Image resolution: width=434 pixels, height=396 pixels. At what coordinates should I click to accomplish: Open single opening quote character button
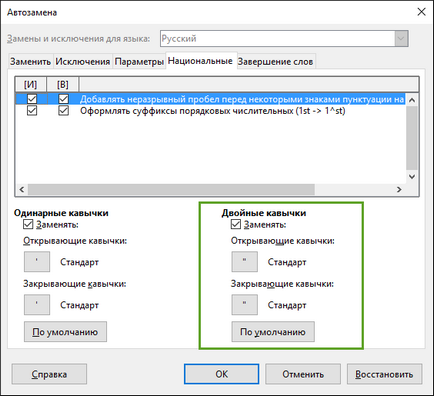coord(37,262)
